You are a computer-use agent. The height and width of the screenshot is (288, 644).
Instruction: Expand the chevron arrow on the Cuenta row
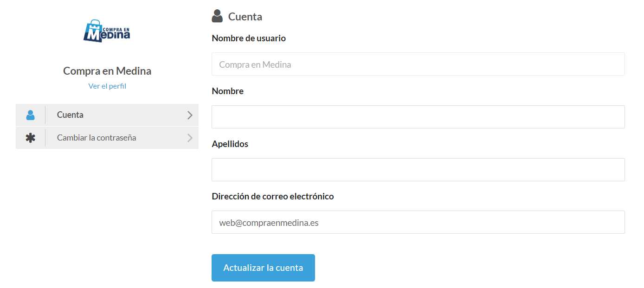tap(189, 115)
